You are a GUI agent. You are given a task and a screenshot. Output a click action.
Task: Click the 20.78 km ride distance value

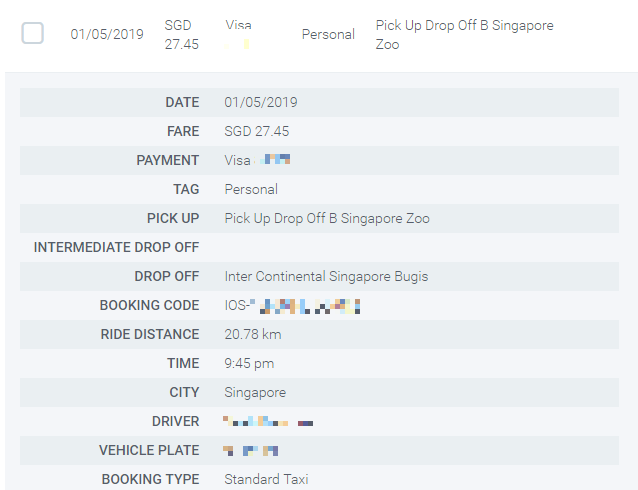click(x=254, y=334)
